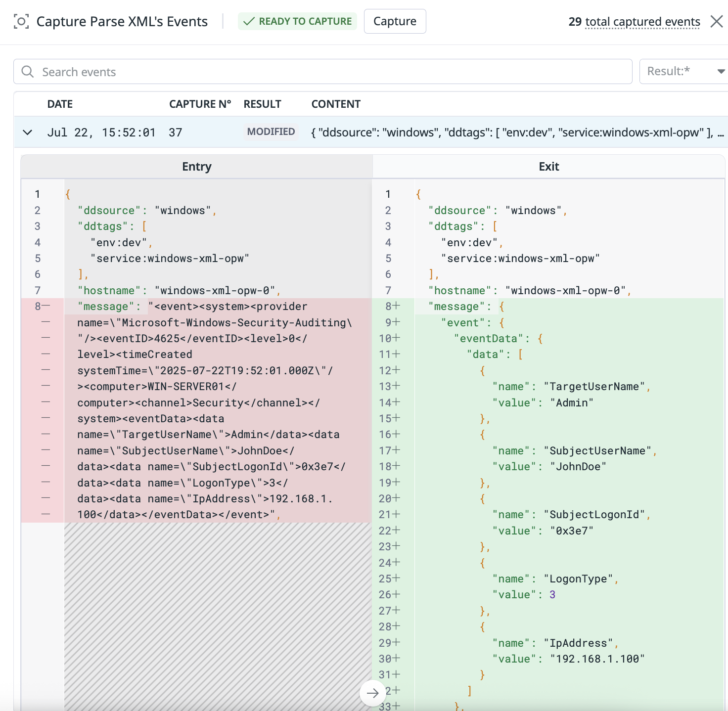
Task: Click capture number 37 cell
Action: 175,133
